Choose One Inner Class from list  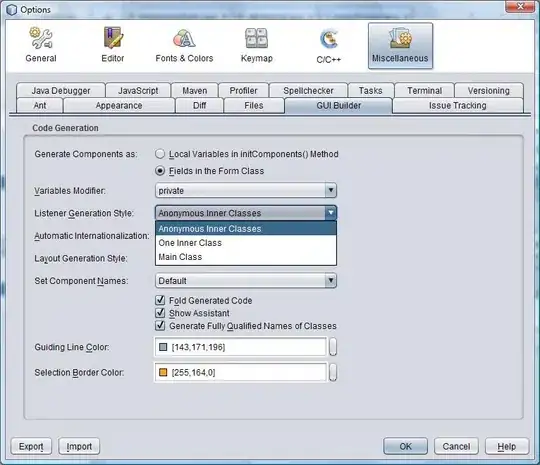(246, 243)
